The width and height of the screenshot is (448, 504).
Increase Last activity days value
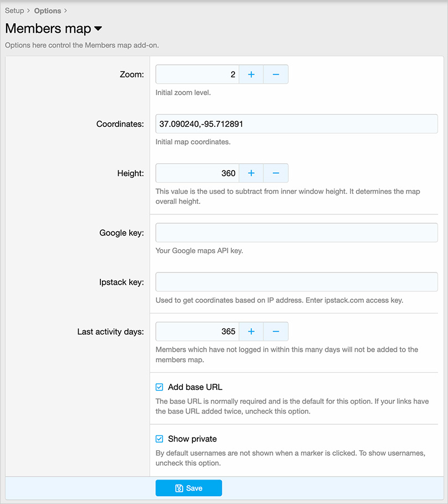tap(251, 332)
